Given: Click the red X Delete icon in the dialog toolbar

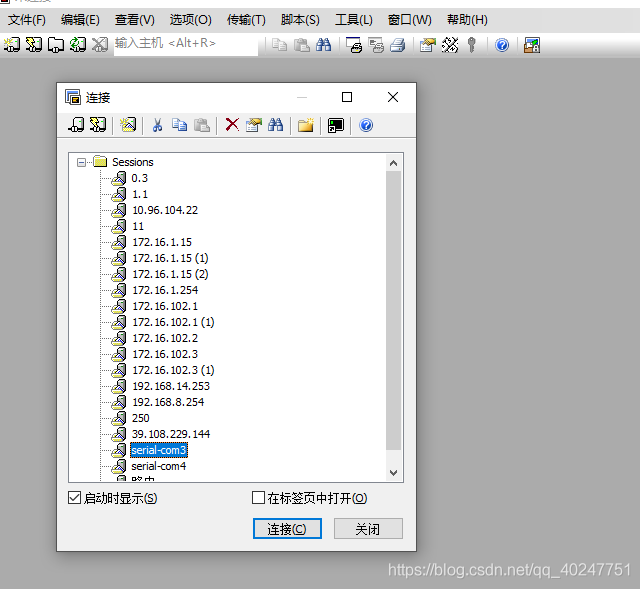Looking at the screenshot, I should 232,124.
